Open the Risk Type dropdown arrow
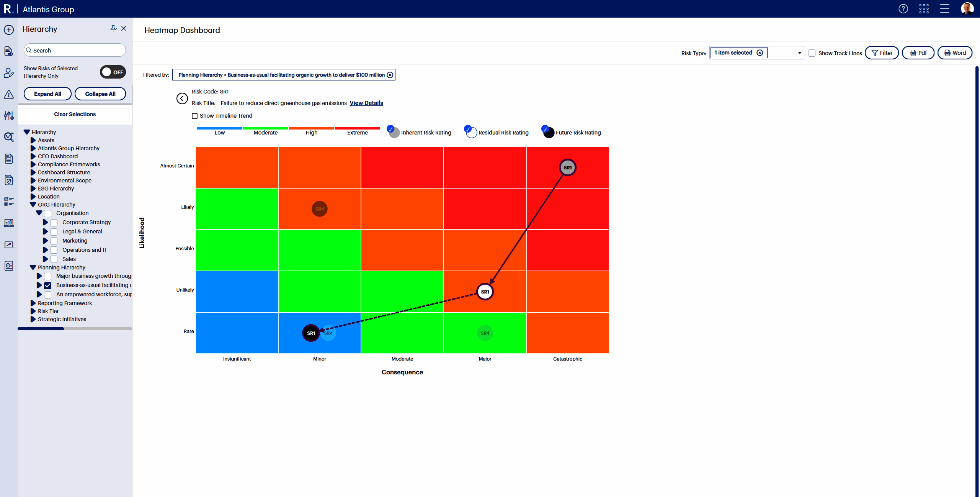 [x=799, y=53]
